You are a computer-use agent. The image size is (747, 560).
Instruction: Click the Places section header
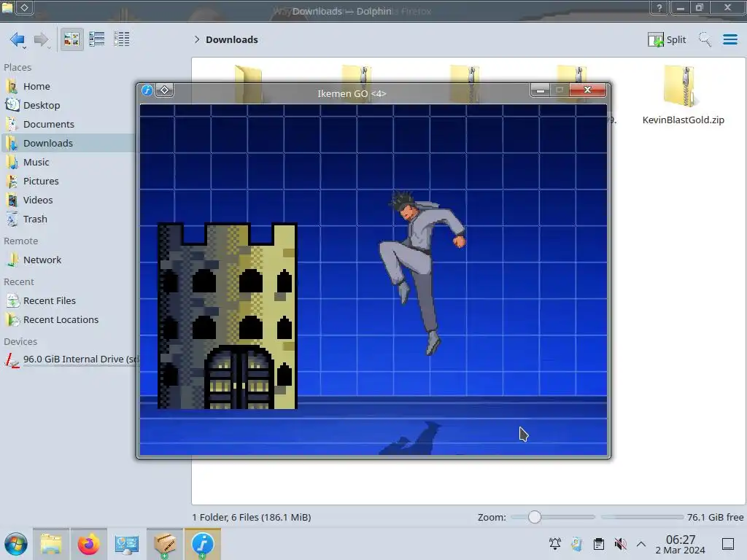18,68
